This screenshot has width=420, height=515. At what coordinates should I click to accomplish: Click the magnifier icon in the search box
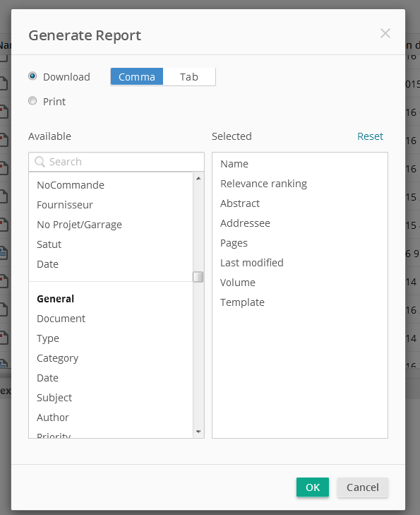[40, 162]
